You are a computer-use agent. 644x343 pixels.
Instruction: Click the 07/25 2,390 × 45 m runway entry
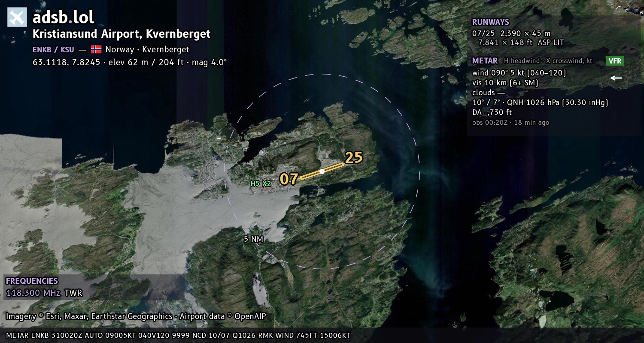[511, 33]
